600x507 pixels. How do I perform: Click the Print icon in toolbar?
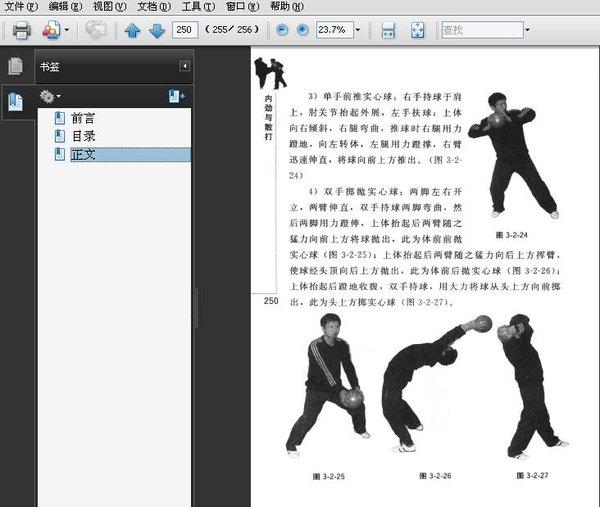coord(21,30)
